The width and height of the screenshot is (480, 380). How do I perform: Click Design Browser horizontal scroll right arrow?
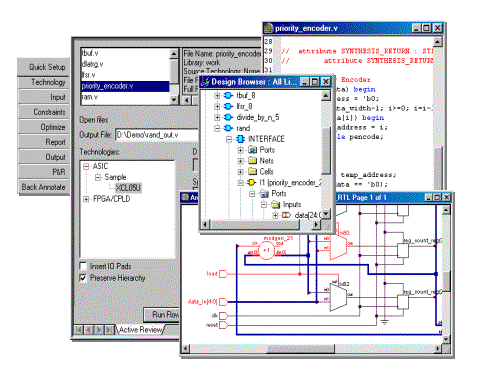[316, 225]
